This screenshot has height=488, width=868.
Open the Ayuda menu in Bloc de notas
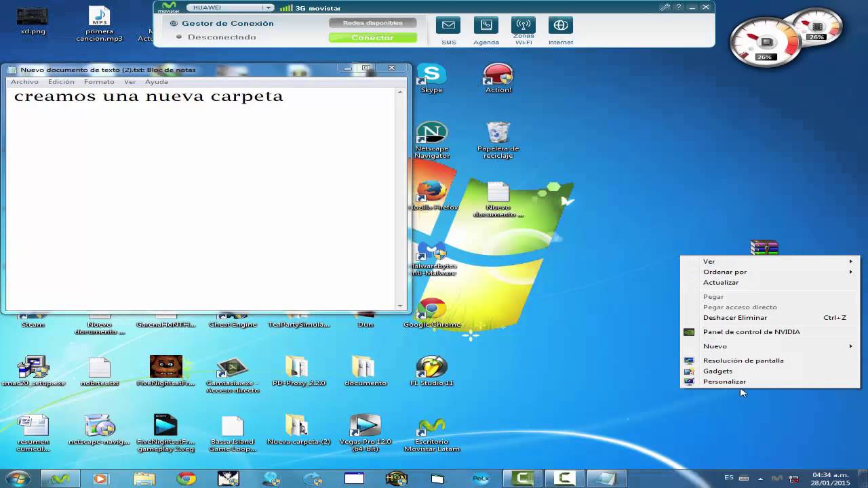tap(156, 82)
